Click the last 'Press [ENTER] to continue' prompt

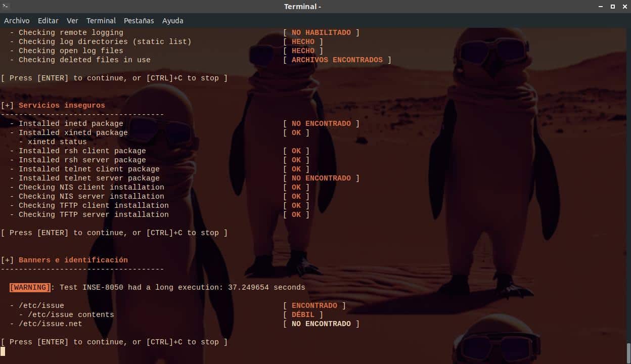click(114, 342)
